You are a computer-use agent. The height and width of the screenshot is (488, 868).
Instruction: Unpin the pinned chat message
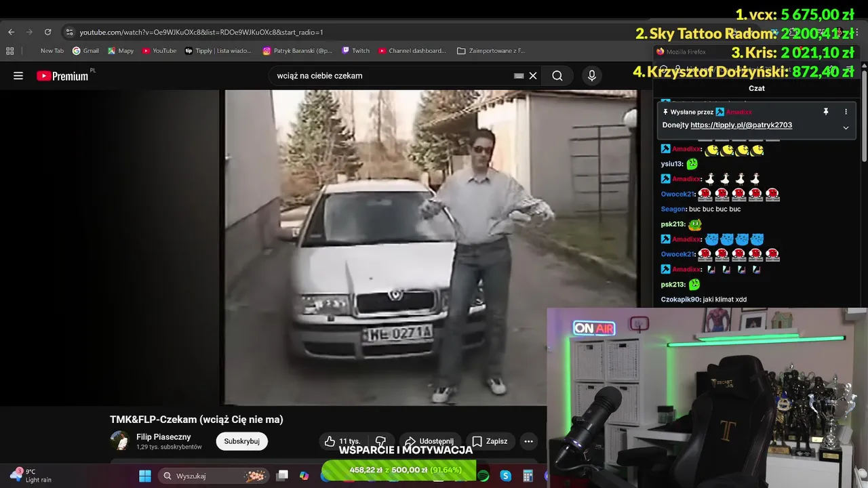click(x=826, y=112)
